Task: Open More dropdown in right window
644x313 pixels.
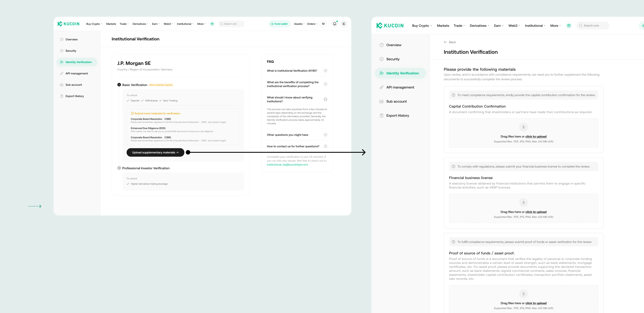Action: (x=555, y=26)
